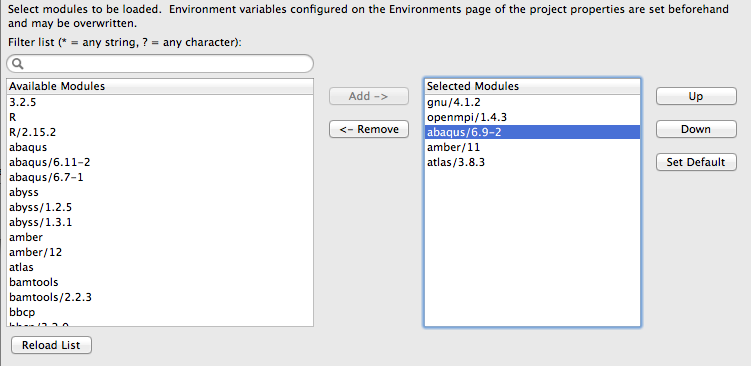Viewport: 751px width, 366px height.
Task: Click the Available Modules column header
Action: coord(160,87)
